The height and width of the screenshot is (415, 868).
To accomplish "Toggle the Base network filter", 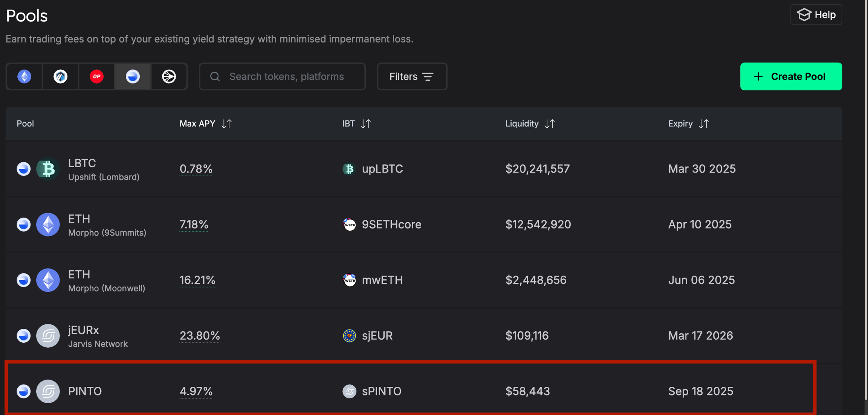I will point(133,76).
